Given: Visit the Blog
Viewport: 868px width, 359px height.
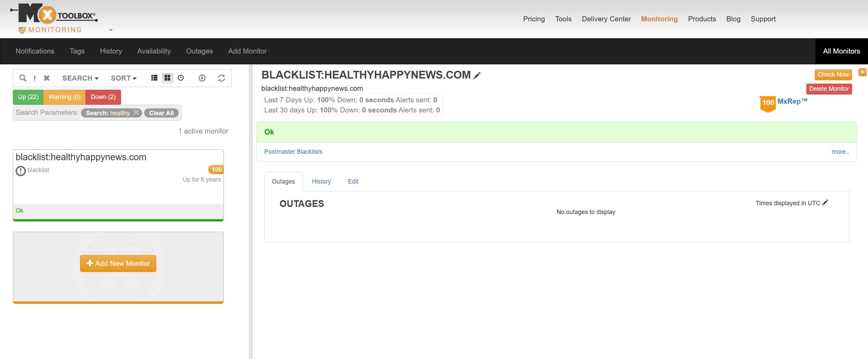Looking at the screenshot, I should (x=733, y=19).
